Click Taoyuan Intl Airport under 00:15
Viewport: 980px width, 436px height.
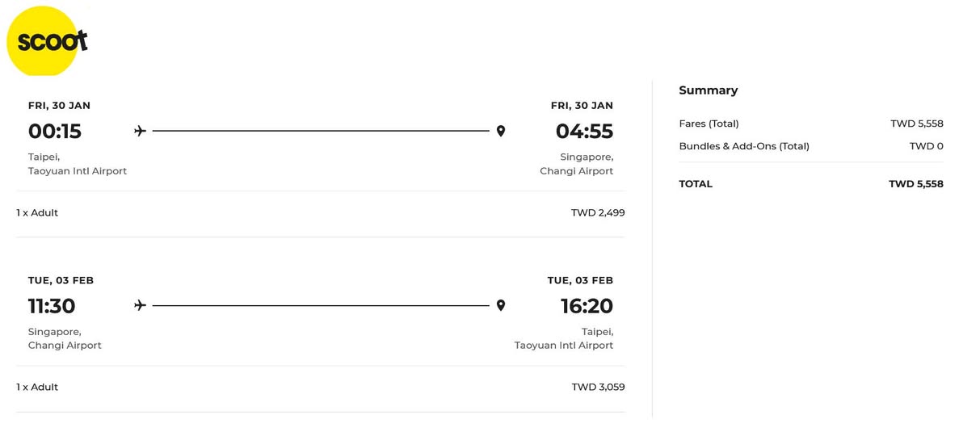78,171
